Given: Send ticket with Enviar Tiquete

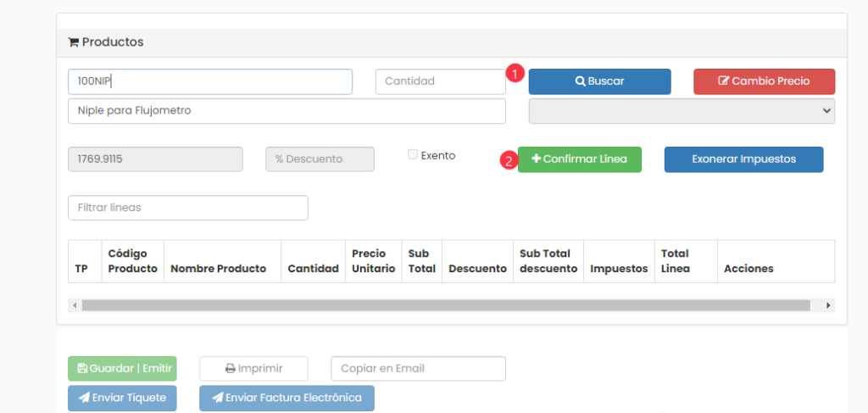Looking at the screenshot, I should pos(122,398).
